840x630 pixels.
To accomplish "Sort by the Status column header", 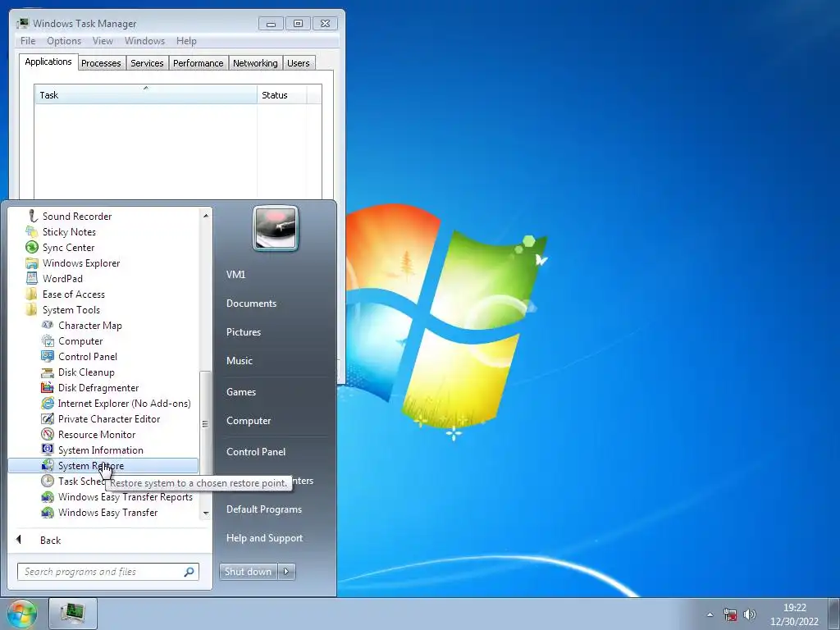I will (281, 95).
